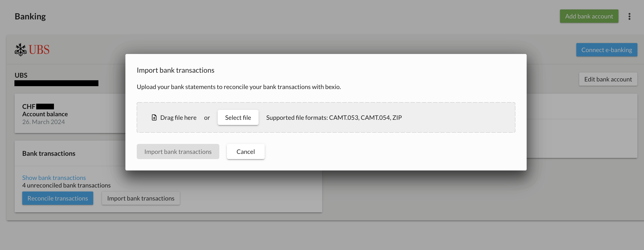Click the dashed file drop zone
Viewport: 644px width, 250px height.
(x=326, y=117)
